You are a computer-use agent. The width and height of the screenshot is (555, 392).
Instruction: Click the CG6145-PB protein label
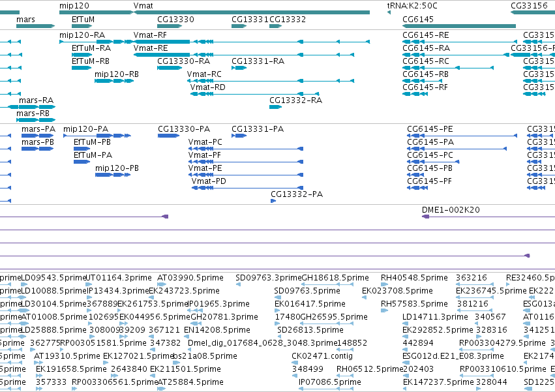point(430,168)
